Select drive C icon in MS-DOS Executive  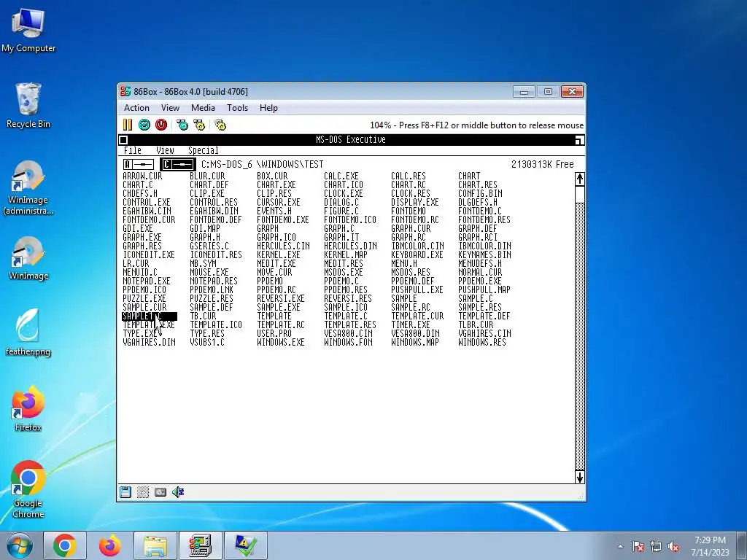[x=177, y=164]
